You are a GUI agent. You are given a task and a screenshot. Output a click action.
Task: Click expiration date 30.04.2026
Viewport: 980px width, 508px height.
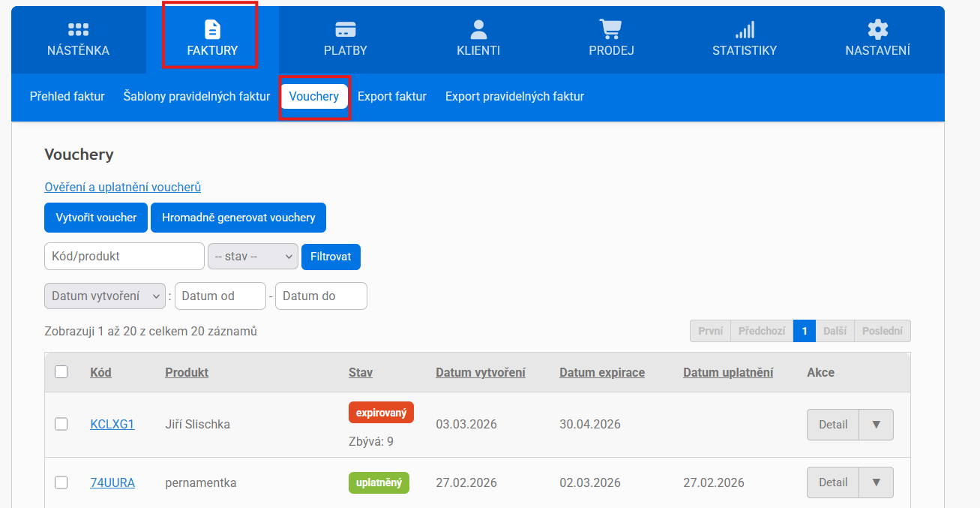tap(590, 424)
